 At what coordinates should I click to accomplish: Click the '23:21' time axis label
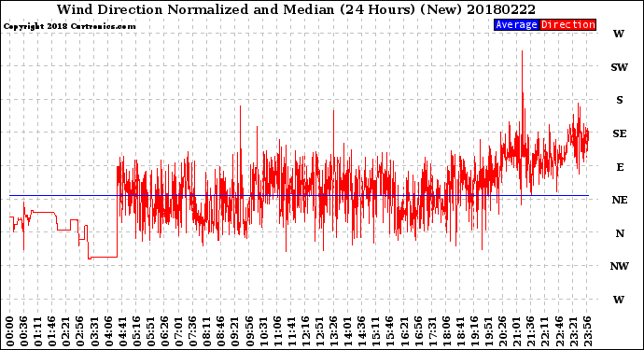573,331
